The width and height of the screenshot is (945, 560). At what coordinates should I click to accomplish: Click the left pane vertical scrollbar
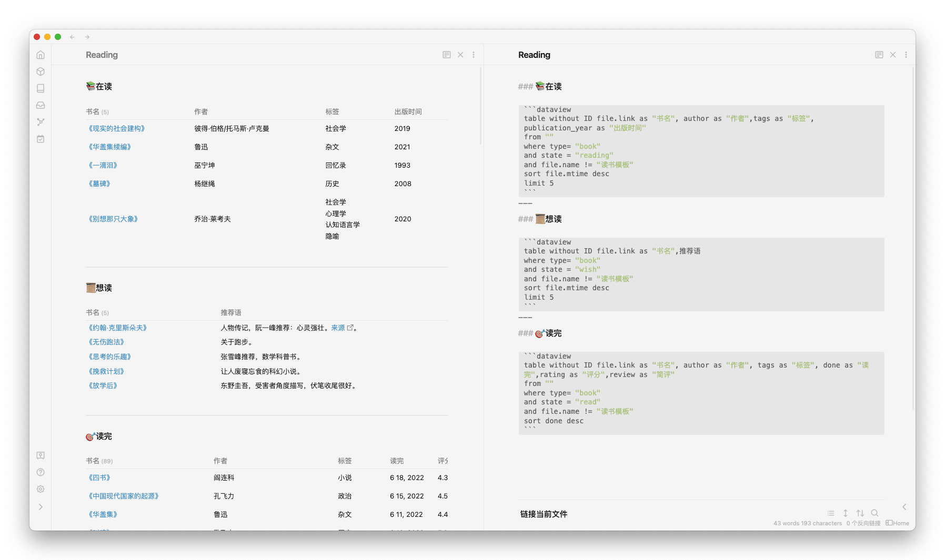tap(480, 105)
